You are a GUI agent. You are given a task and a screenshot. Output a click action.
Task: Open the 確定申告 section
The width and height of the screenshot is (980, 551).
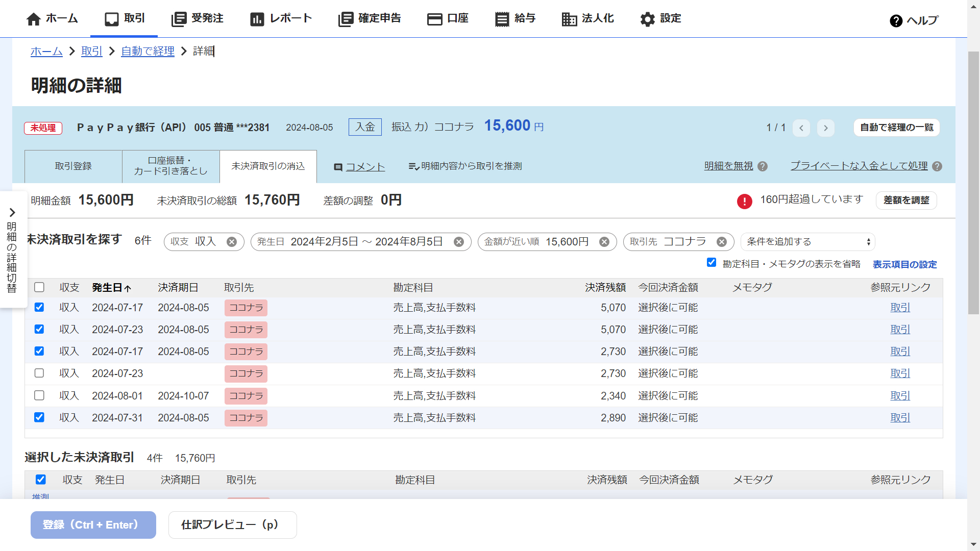point(369,18)
